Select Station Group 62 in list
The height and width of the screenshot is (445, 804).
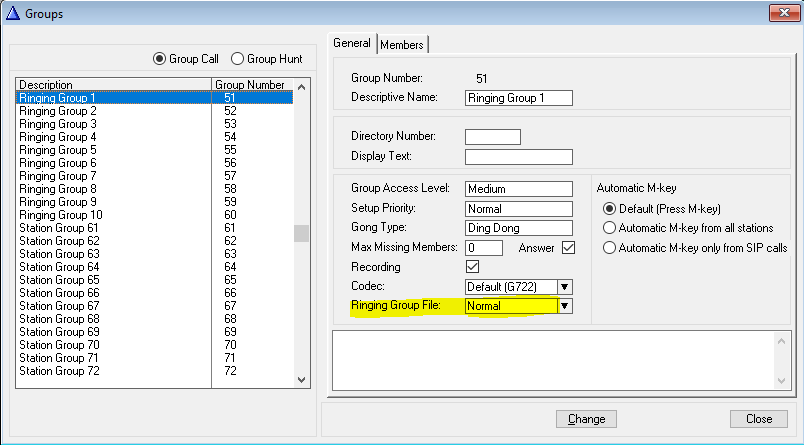tap(155, 240)
